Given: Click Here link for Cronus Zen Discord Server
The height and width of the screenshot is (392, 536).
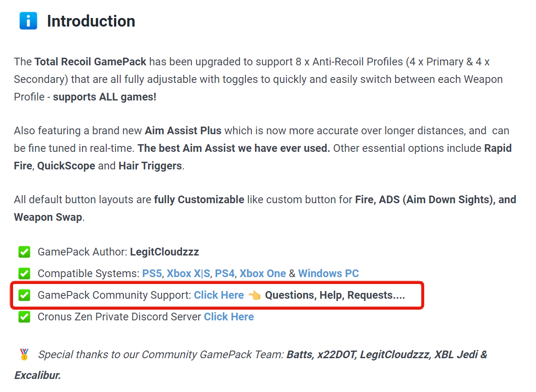Looking at the screenshot, I should (x=229, y=317).
